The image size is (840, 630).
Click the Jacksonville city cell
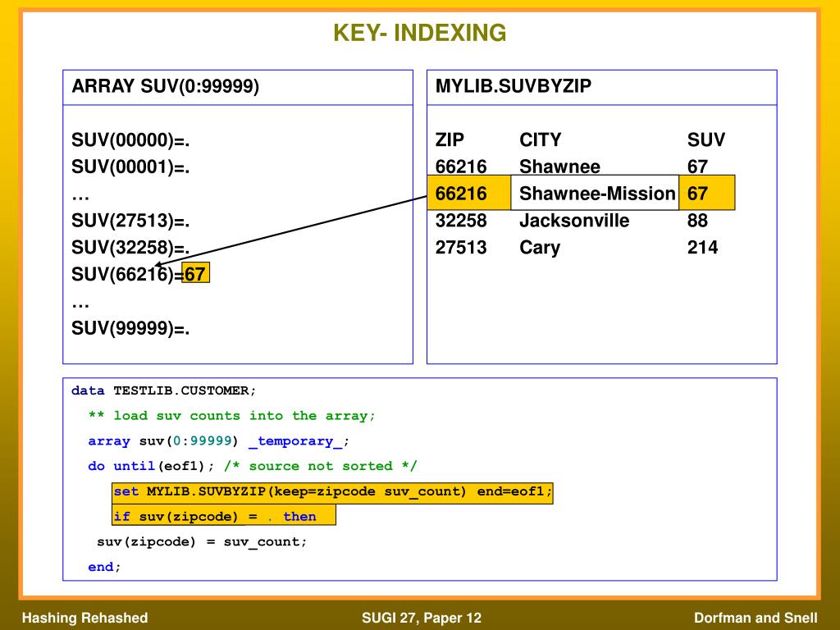[x=574, y=221]
